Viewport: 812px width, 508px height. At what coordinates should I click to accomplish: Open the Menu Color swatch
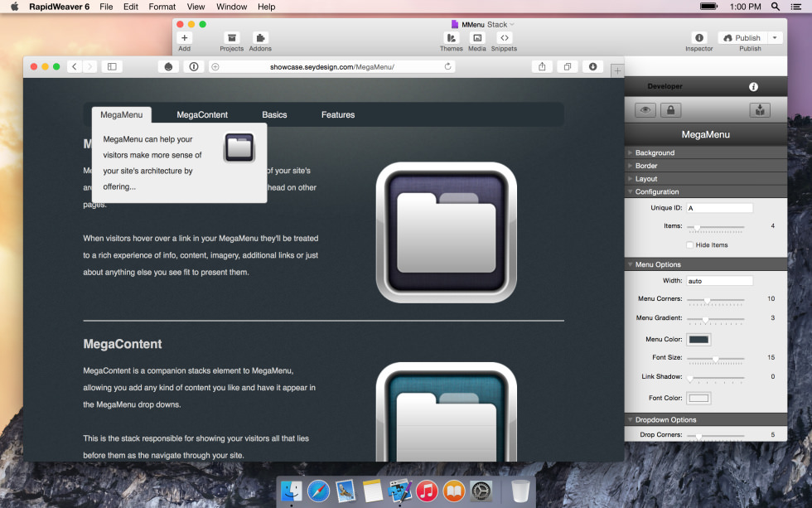[x=698, y=339]
